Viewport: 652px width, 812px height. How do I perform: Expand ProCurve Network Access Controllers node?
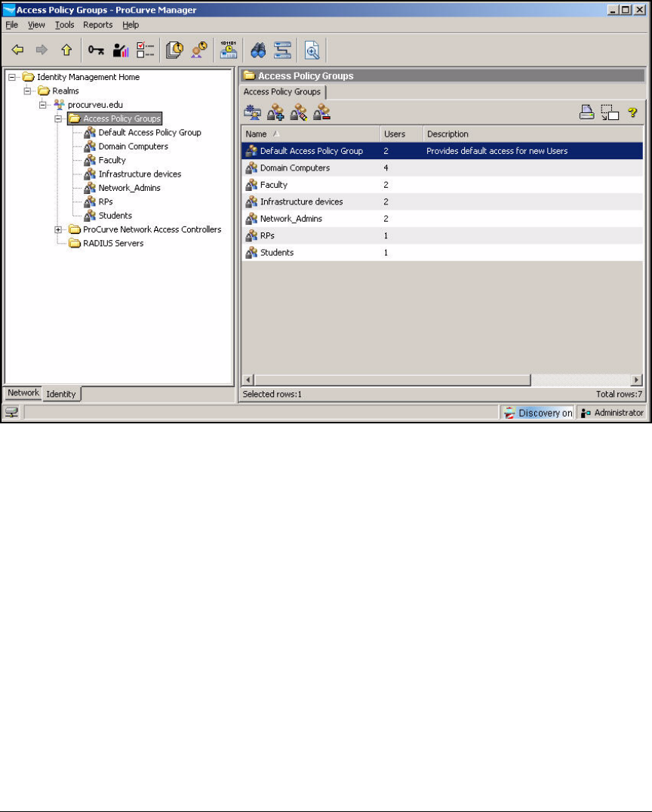pyautogui.click(x=59, y=229)
